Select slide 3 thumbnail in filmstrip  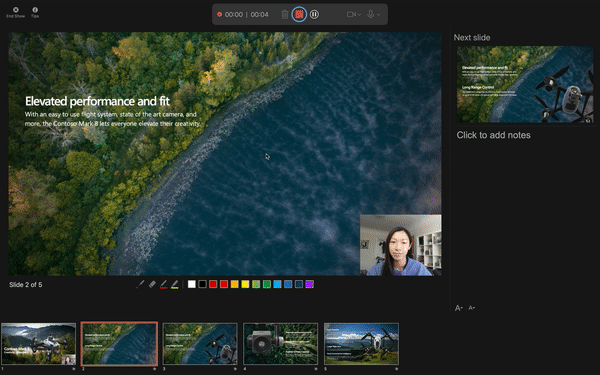(200, 344)
